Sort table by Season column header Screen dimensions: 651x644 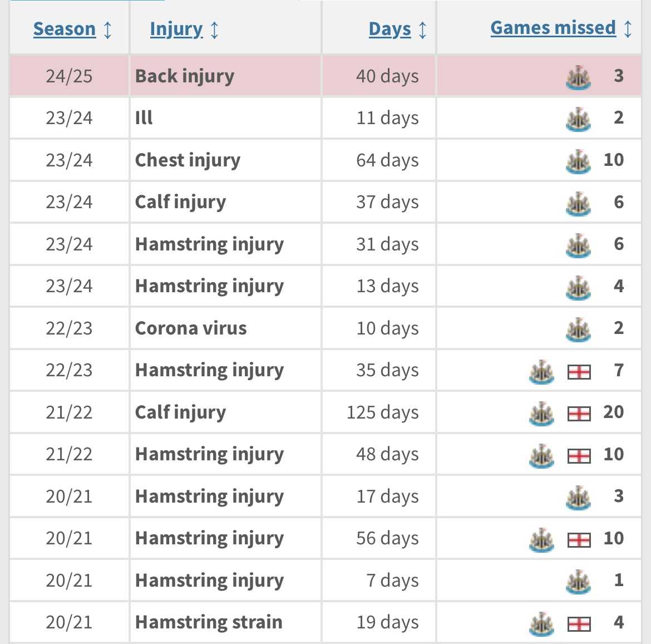[x=65, y=29]
